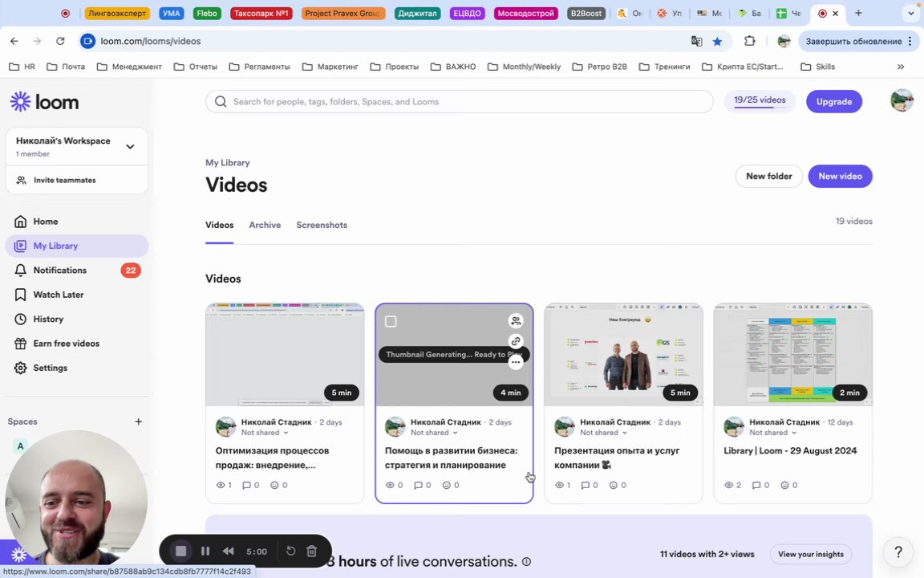Open the three-dots menu on hovered video
The height and width of the screenshot is (578, 924).
coord(516,362)
